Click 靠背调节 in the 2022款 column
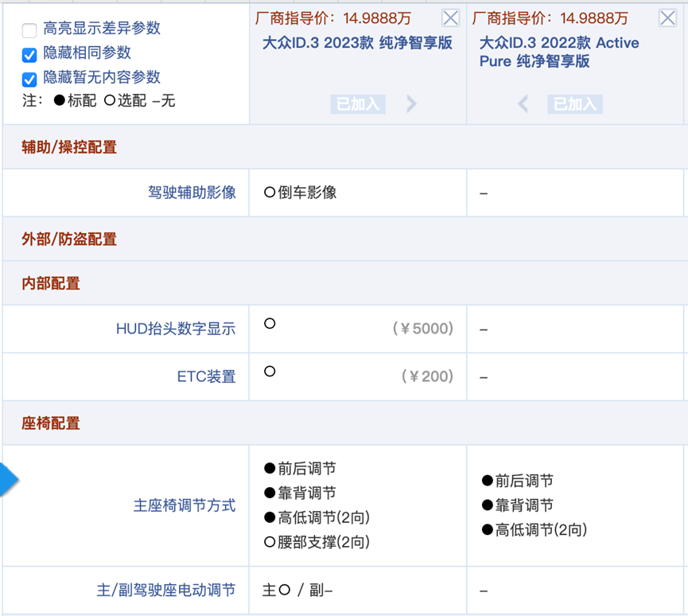 pos(518,505)
